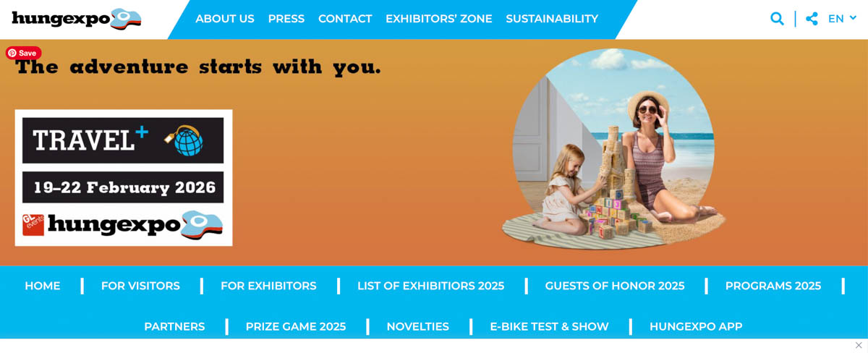This screenshot has height=353, width=868.
Task: Open For Exhibitors section
Action: 268,286
